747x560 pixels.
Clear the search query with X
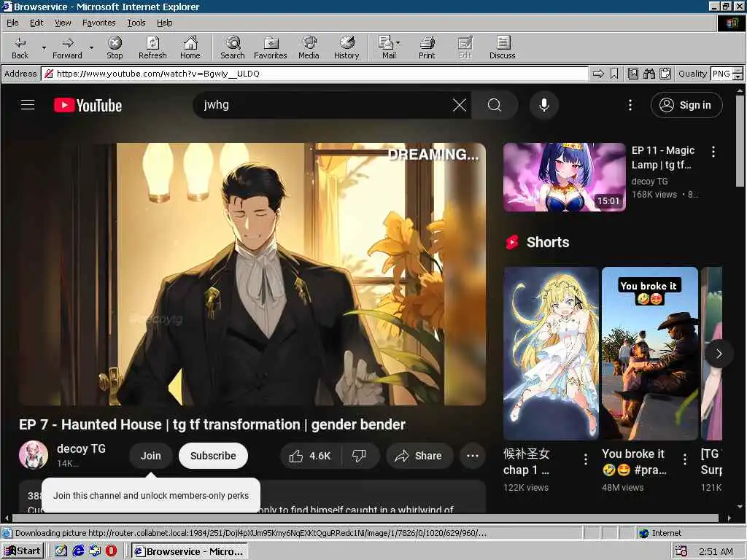460,105
